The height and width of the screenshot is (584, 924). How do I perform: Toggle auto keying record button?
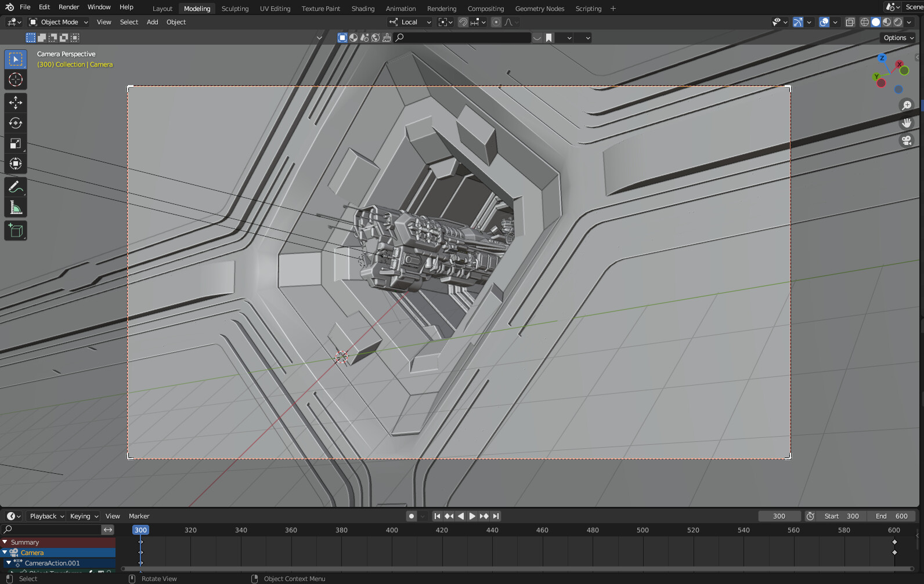(x=412, y=516)
